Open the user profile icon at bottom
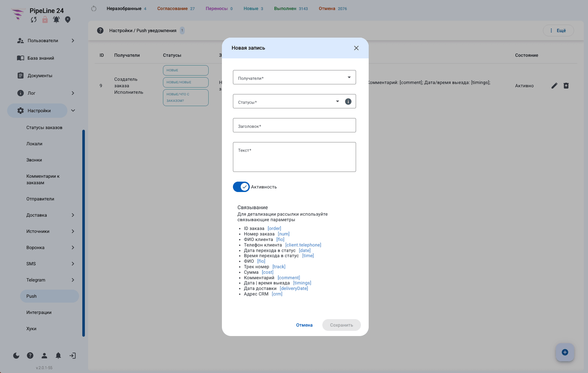This screenshot has width=588, height=373. (x=44, y=355)
